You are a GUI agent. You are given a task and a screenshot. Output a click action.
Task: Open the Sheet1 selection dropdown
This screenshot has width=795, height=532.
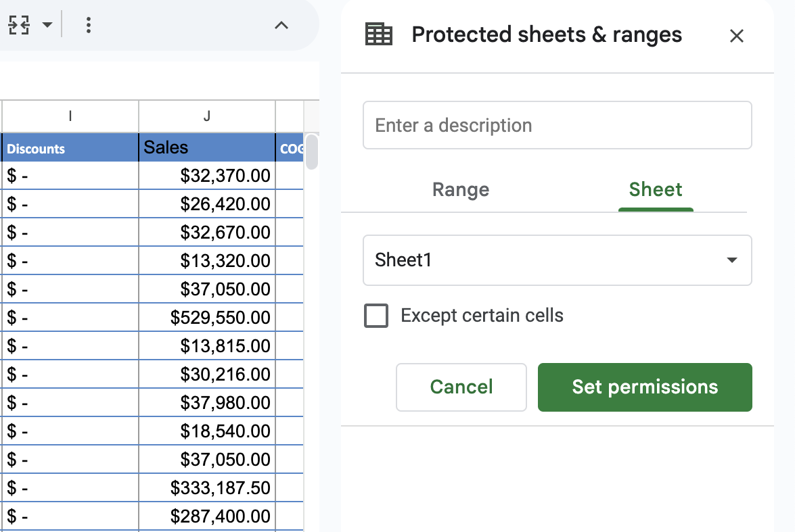558,260
